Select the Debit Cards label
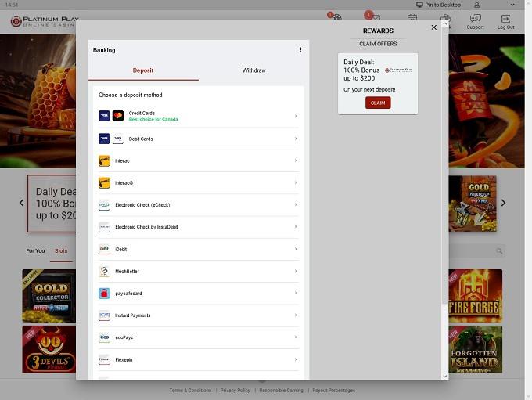 pos(141,139)
